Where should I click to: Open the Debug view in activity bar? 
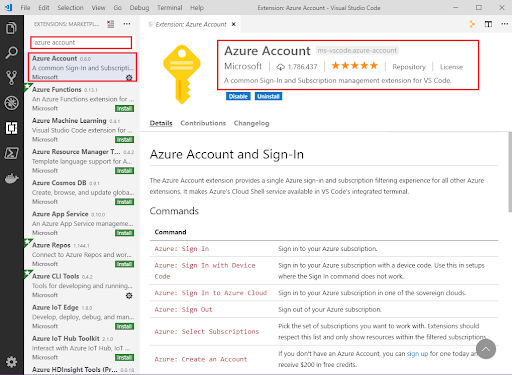(11, 103)
